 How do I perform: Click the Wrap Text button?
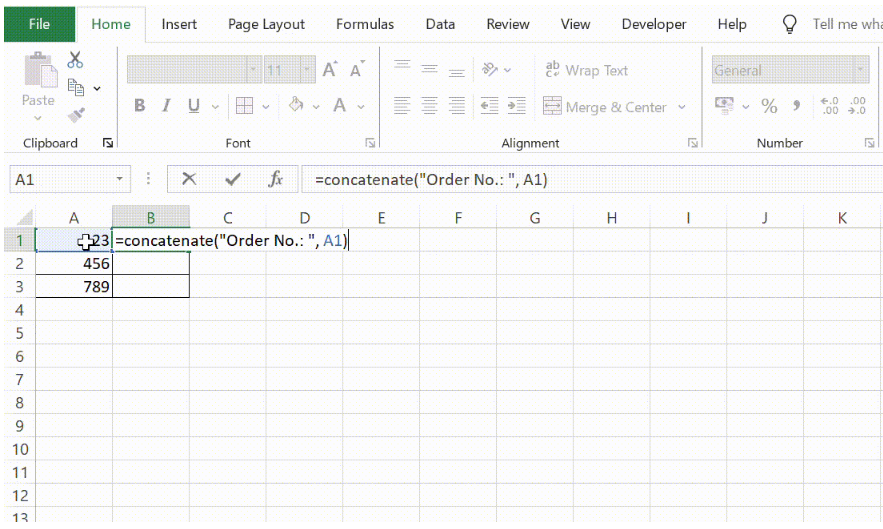[586, 70]
